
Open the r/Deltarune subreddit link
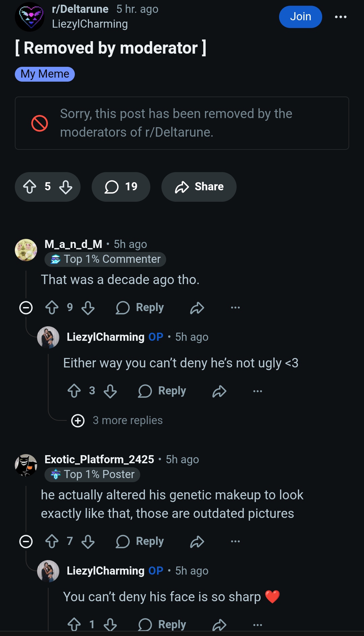click(80, 9)
